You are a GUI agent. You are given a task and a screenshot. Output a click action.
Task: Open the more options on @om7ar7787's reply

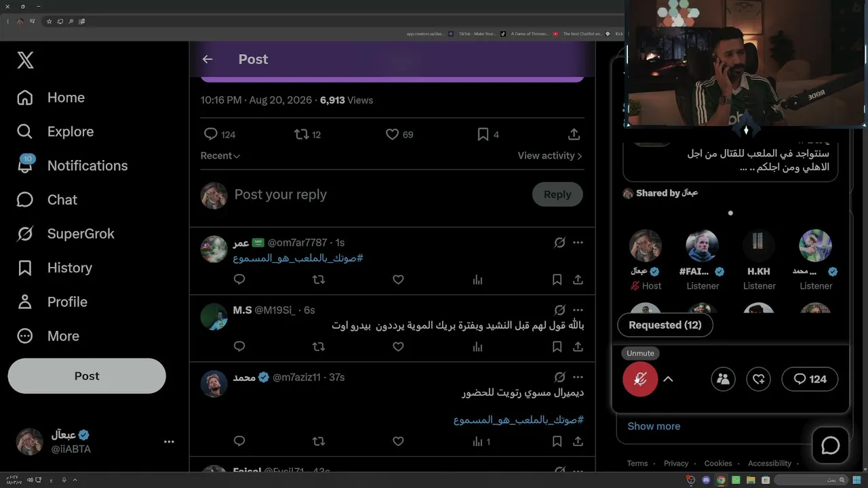[578, 243]
